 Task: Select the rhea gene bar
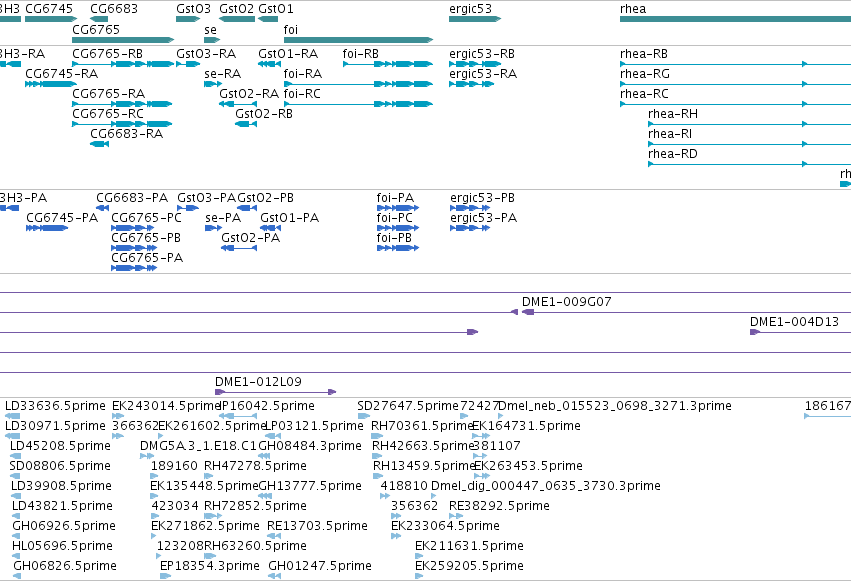coord(735,19)
